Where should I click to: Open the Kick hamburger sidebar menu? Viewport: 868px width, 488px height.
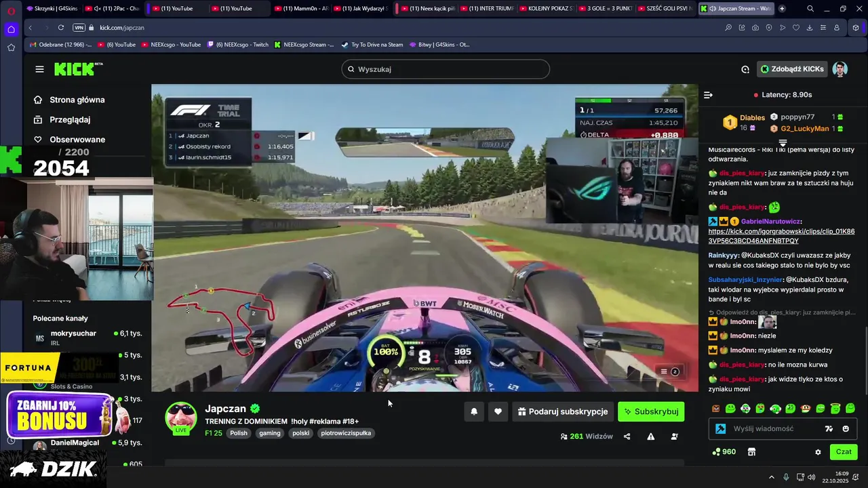(39, 69)
